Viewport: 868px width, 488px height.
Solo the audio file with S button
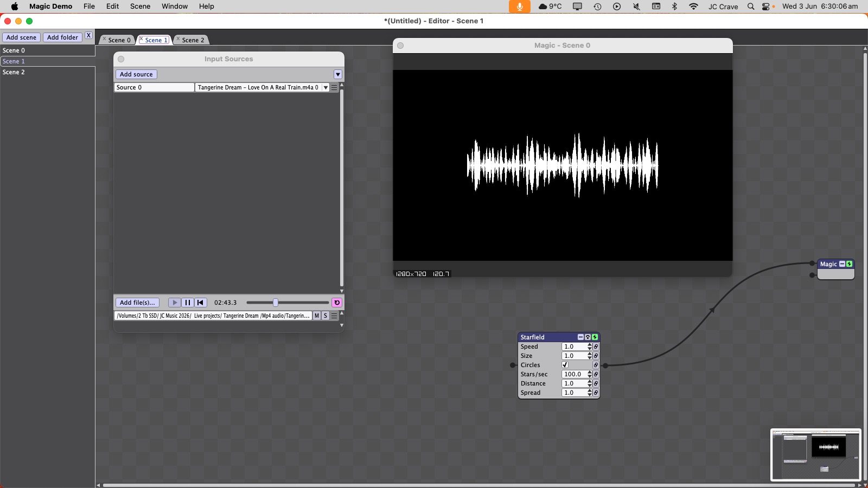[325, 316]
